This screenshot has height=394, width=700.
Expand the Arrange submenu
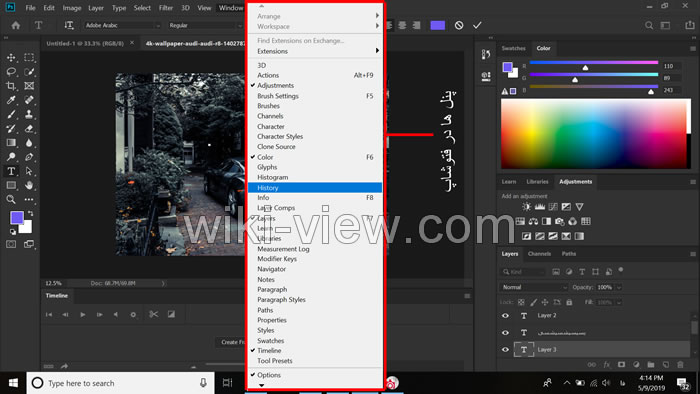point(315,16)
